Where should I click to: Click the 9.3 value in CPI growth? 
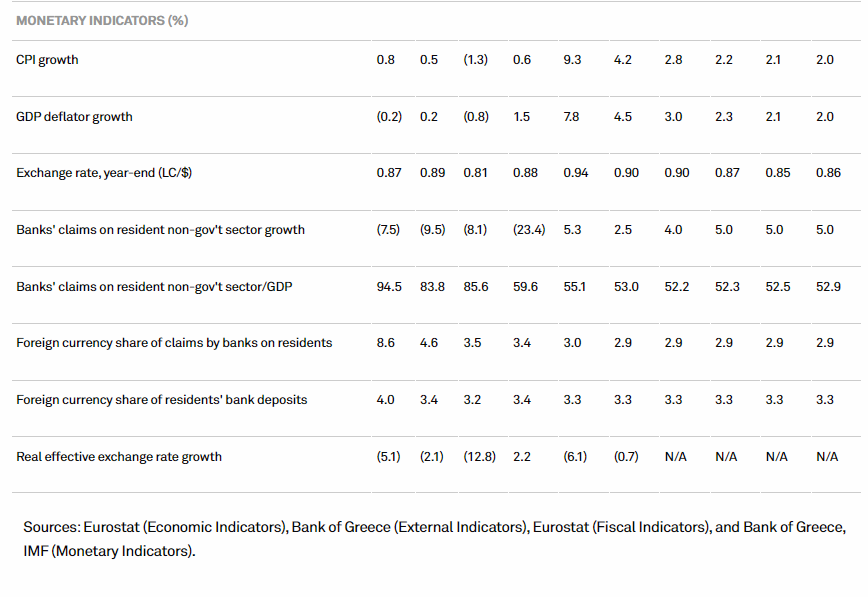(x=573, y=60)
